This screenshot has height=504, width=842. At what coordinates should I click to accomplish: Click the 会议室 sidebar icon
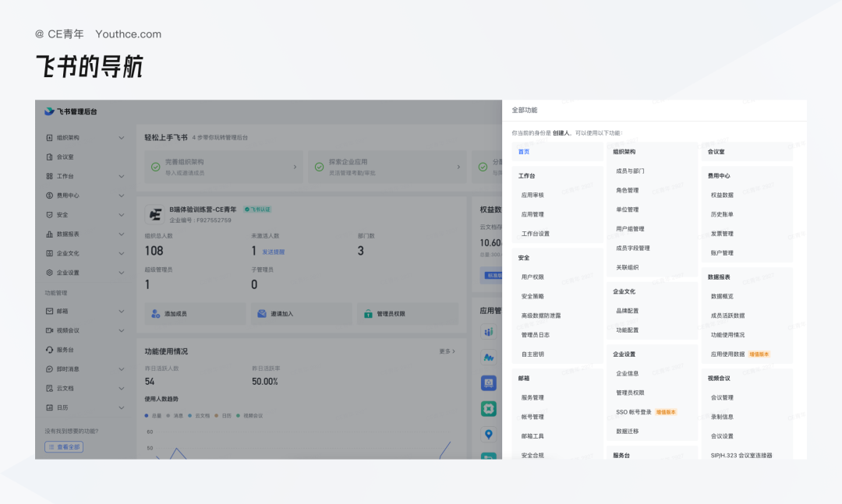49,157
